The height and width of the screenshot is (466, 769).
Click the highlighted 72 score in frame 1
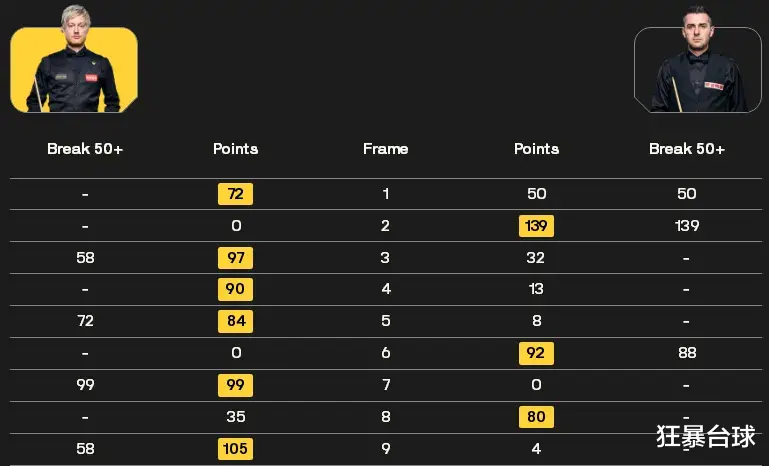(x=235, y=194)
